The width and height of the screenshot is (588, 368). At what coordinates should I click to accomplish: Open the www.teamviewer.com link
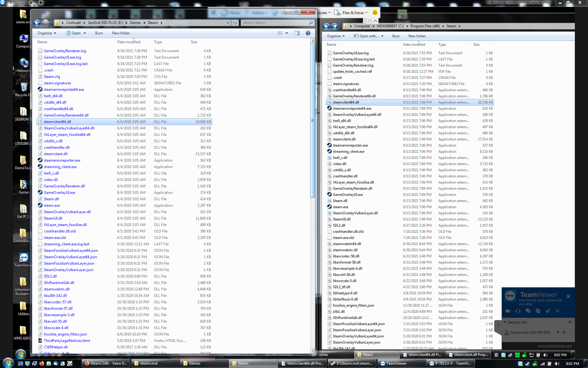point(555,345)
